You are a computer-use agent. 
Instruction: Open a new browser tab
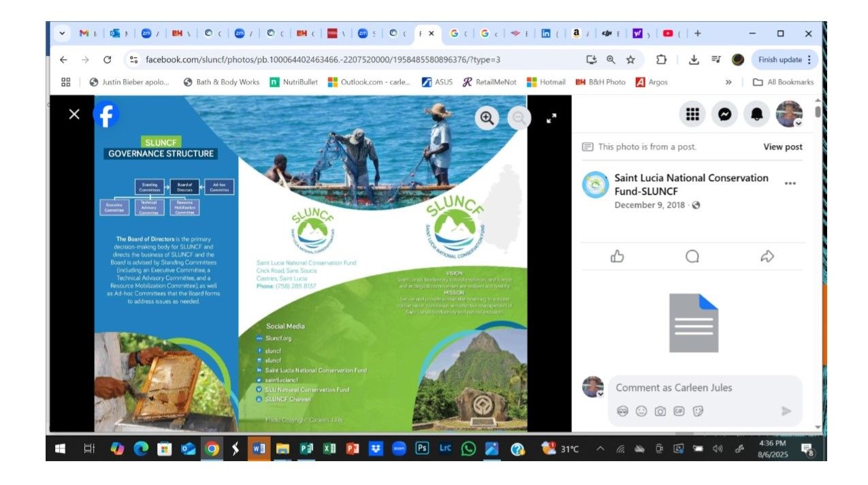pyautogui.click(x=697, y=33)
